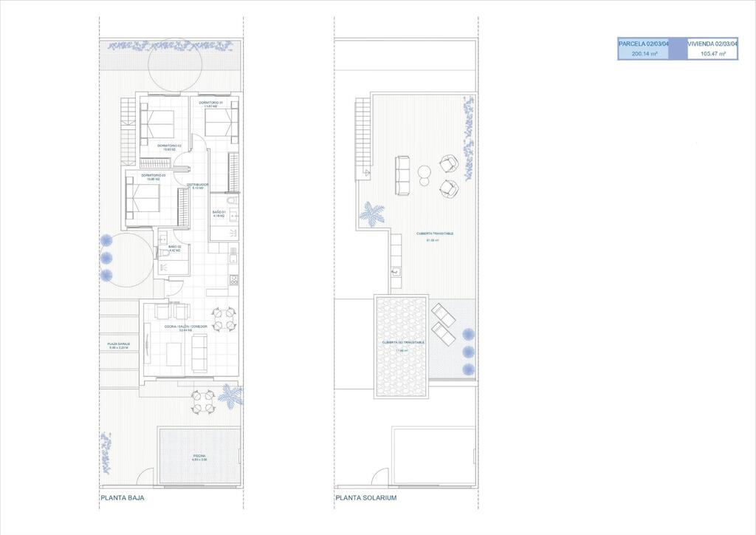The image size is (756, 535).
Task: Select the PARCELA 02/03/04 header cell
Action: [643, 44]
